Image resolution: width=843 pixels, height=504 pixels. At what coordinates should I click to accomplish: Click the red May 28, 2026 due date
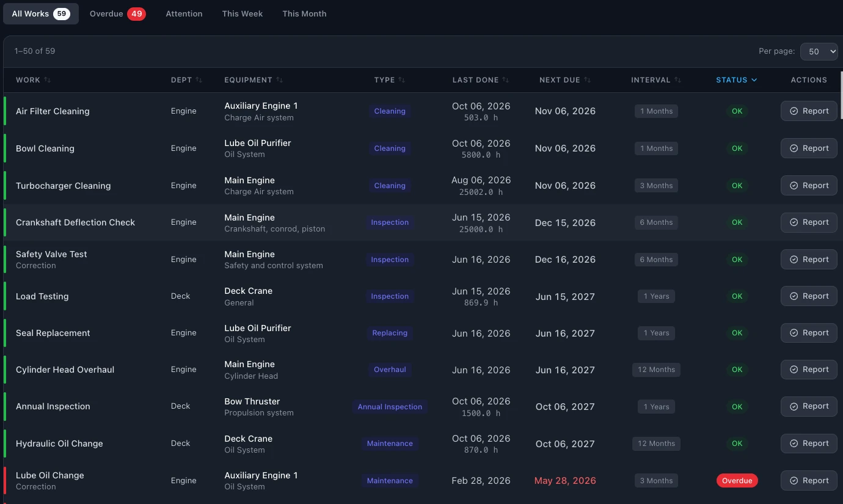(565, 481)
